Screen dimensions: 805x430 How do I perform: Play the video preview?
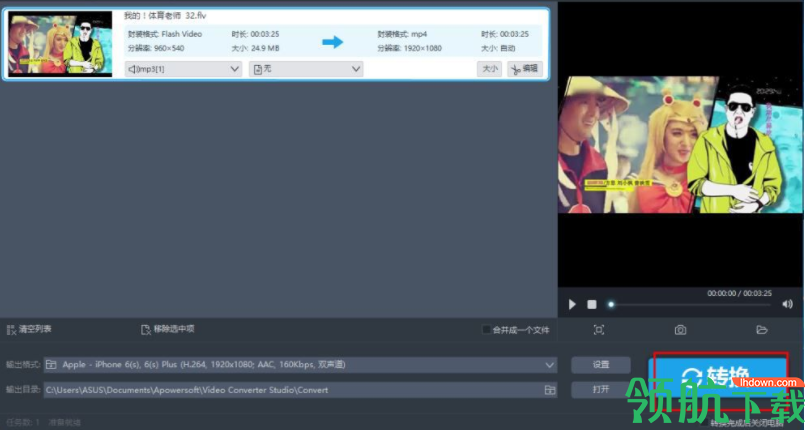tap(572, 304)
